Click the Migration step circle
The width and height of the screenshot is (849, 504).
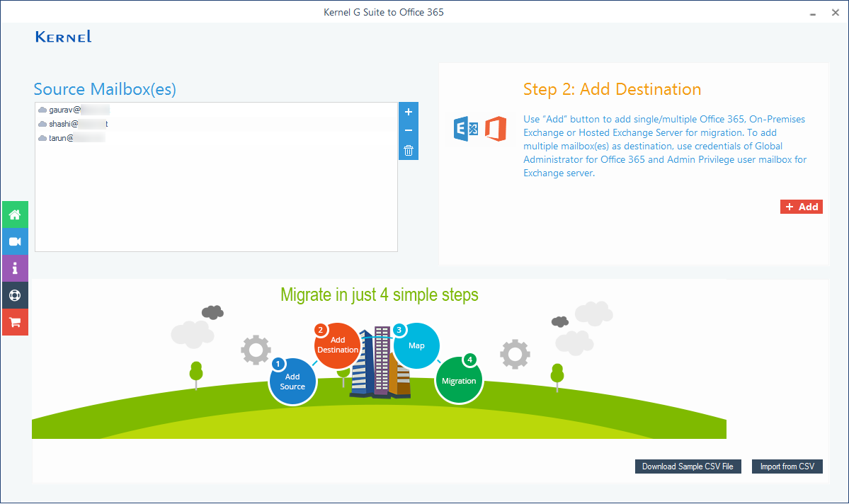459,380
